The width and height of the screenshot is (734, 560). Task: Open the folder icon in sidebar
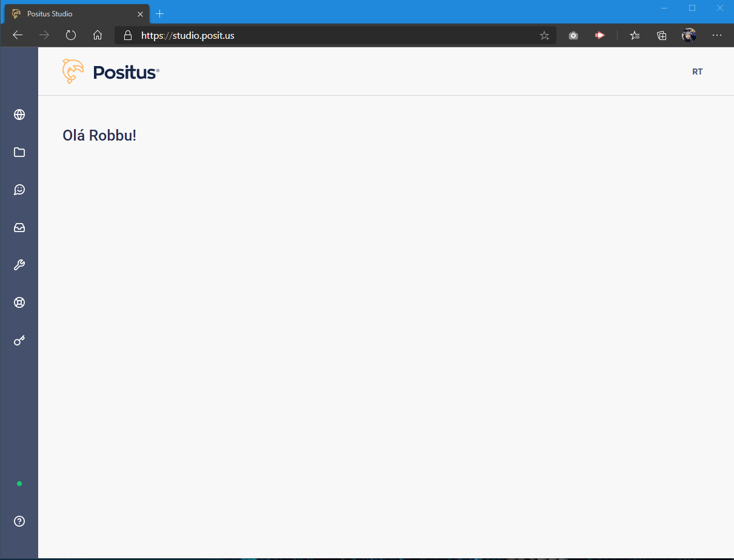point(19,152)
